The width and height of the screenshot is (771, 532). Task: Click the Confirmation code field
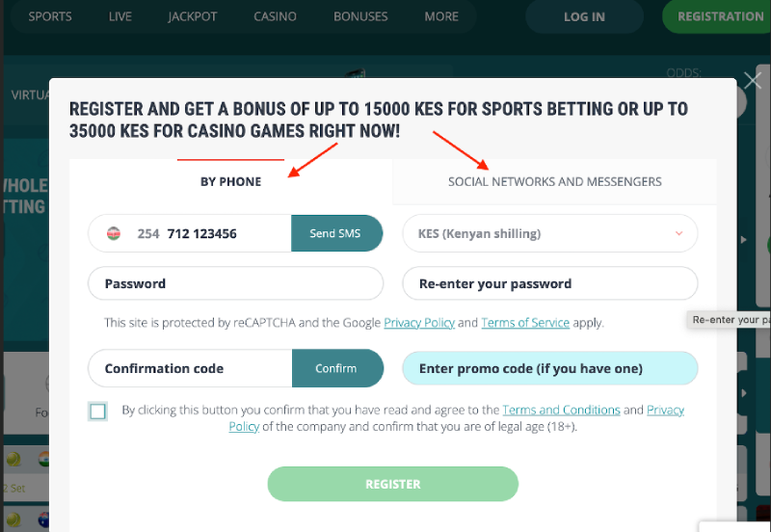point(190,368)
